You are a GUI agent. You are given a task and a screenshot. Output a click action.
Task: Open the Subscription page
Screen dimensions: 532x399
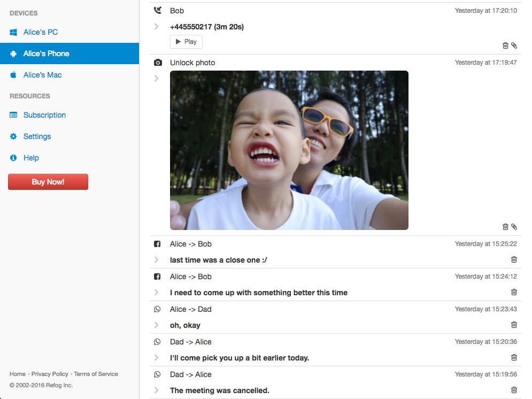tap(44, 115)
